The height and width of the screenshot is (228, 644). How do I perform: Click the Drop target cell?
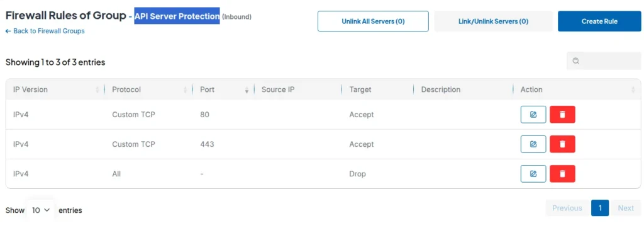click(357, 174)
